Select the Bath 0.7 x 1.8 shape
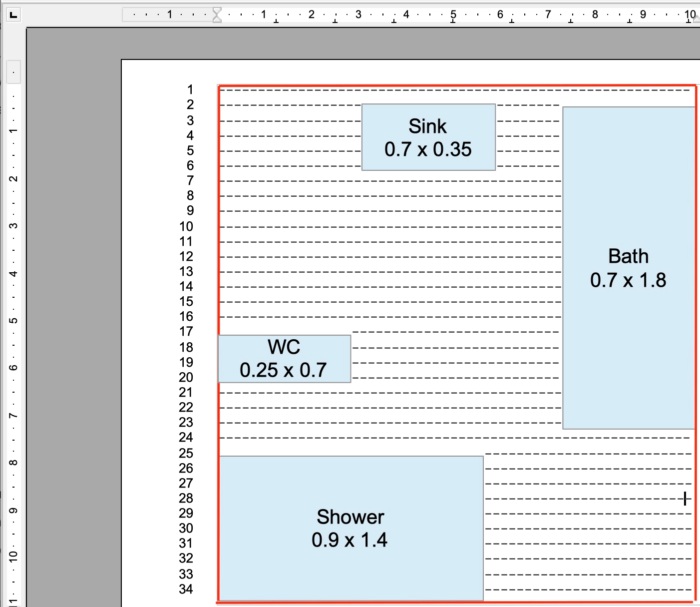Image resolution: width=700 pixels, height=607 pixels. (629, 268)
